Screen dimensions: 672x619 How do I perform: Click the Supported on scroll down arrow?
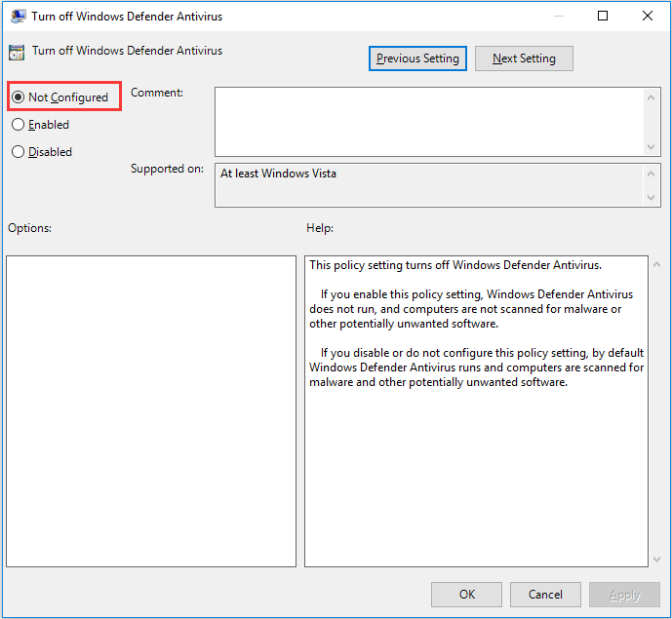click(x=651, y=198)
